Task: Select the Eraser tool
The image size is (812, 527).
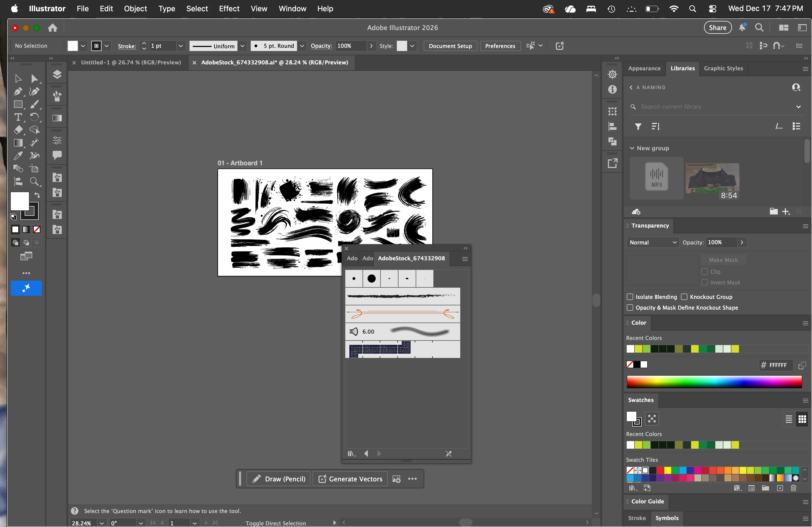Action: click(x=18, y=130)
